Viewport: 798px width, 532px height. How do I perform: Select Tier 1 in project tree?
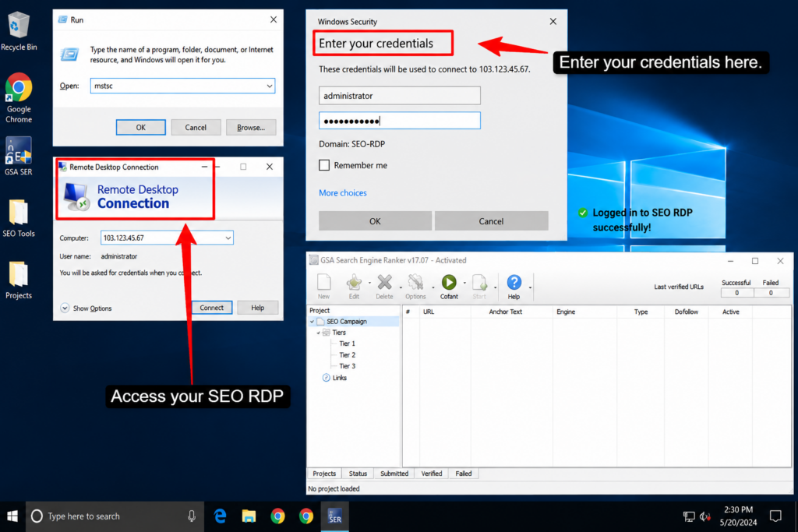click(347, 344)
